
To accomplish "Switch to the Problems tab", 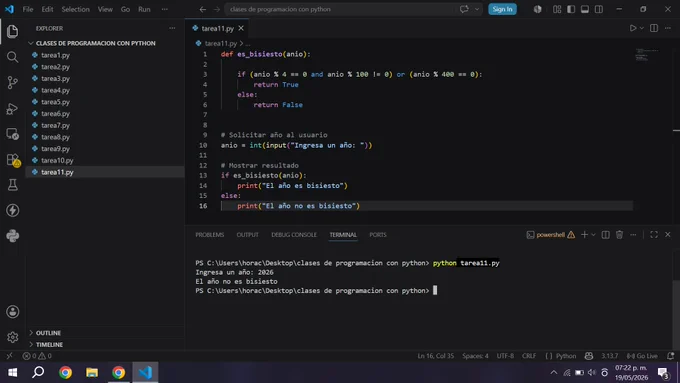I will pyautogui.click(x=209, y=235).
